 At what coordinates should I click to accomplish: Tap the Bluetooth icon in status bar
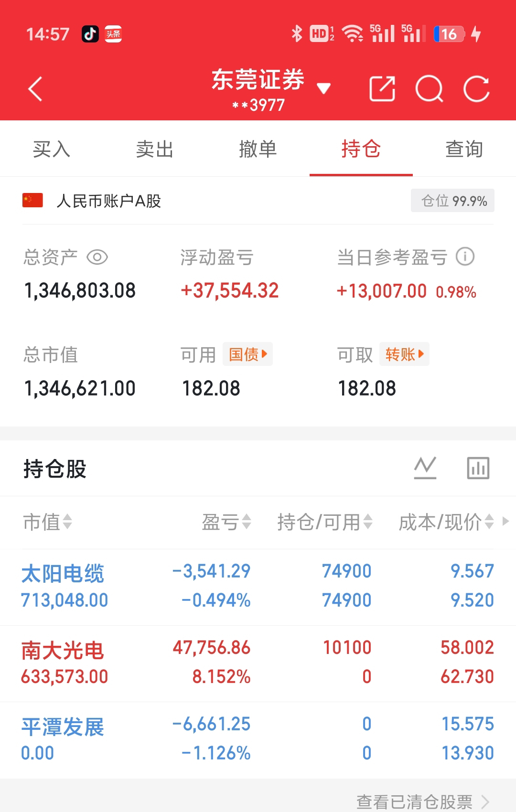point(297,34)
